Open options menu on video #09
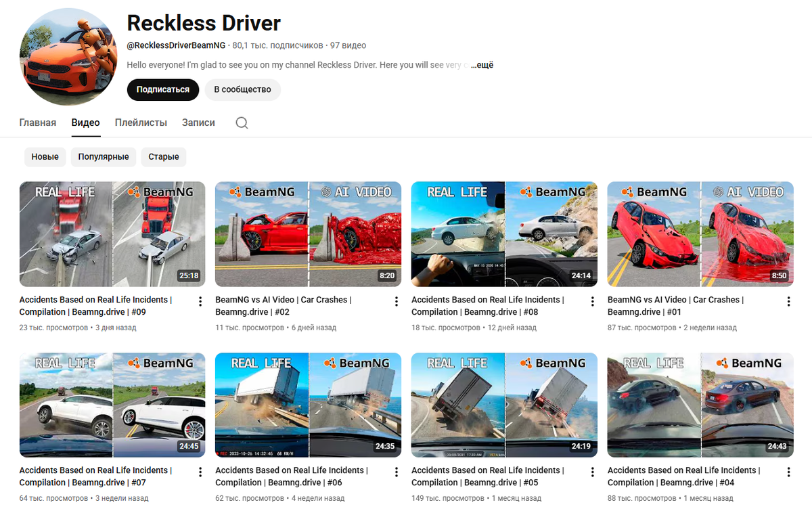 (x=200, y=301)
